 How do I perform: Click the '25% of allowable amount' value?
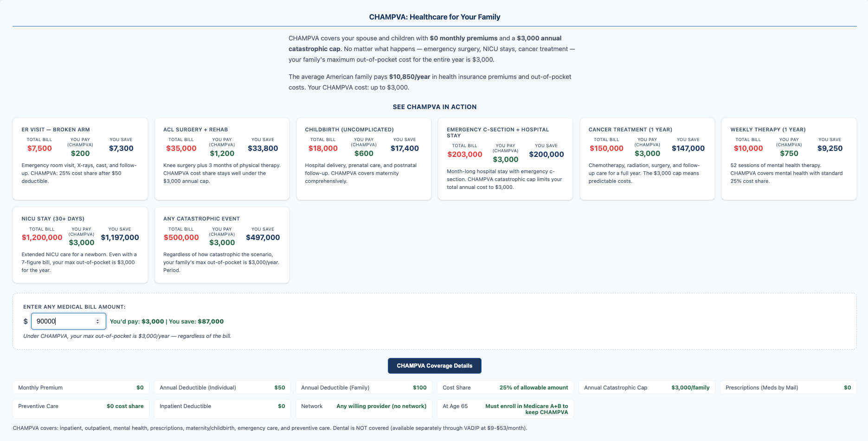coord(534,388)
